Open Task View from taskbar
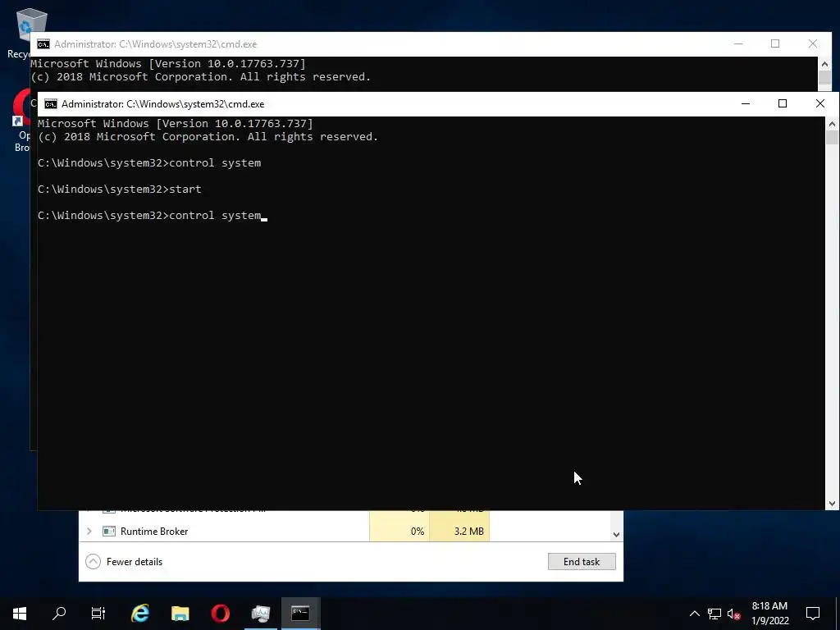 [98, 614]
